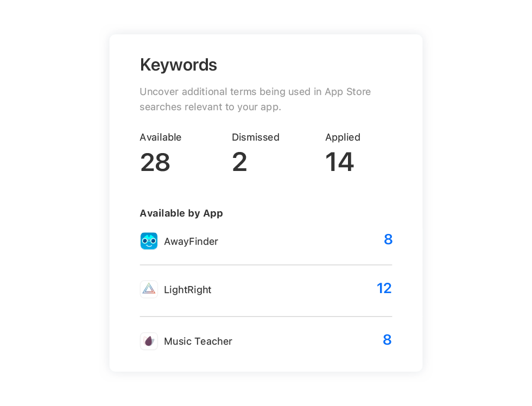Show Music Teacher's 8 available keywords
The image size is (532, 406).
click(x=387, y=340)
